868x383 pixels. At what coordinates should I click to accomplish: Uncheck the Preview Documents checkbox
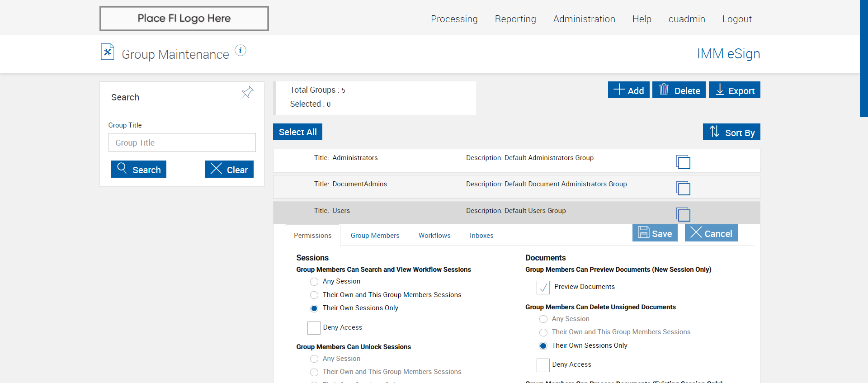coord(543,287)
